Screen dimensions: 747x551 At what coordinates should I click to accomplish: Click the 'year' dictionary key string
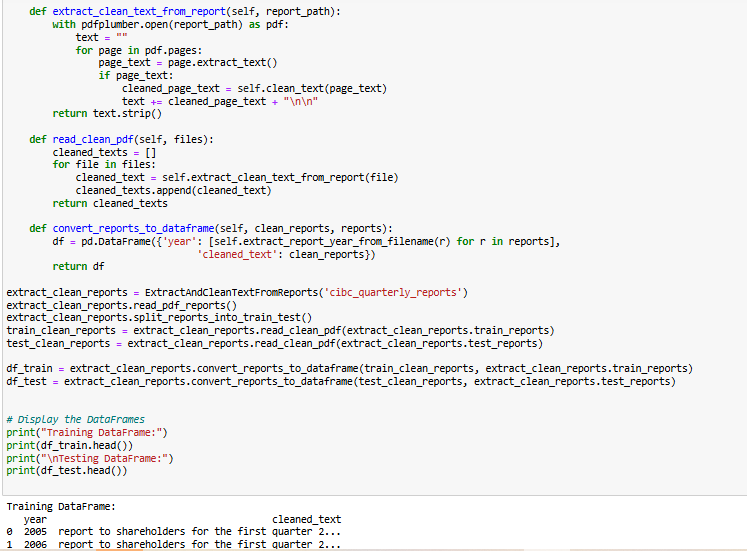pyautogui.click(x=179, y=241)
